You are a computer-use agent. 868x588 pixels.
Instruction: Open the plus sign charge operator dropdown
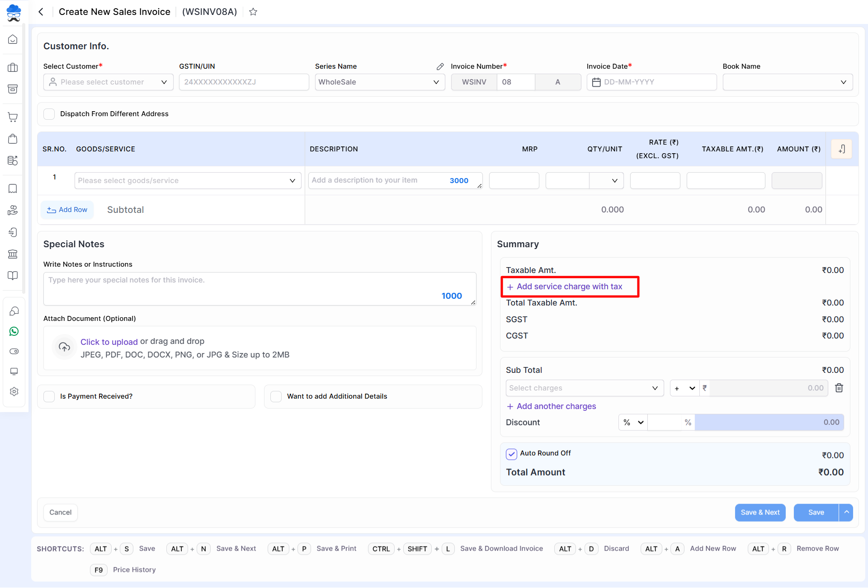point(684,388)
